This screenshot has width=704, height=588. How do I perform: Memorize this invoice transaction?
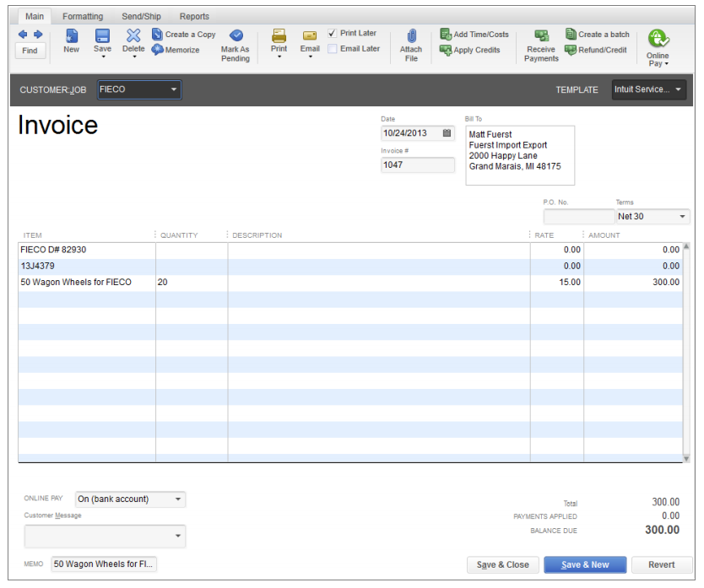tap(176, 50)
